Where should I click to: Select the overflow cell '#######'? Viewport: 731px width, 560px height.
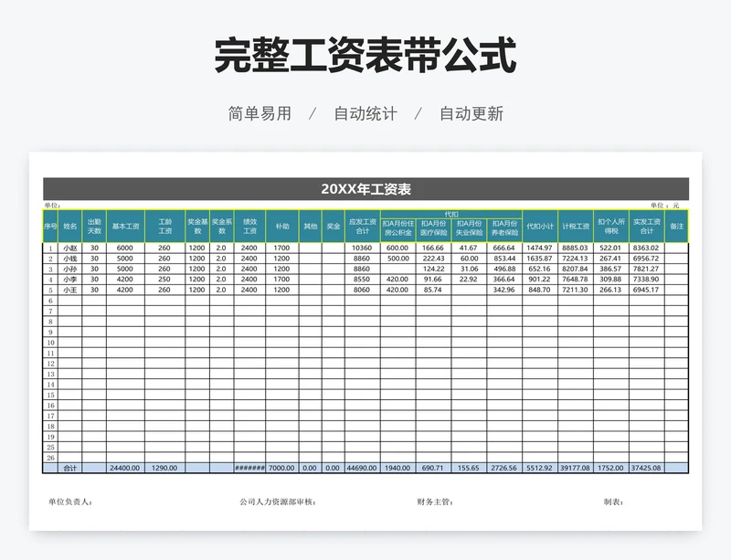(249, 468)
